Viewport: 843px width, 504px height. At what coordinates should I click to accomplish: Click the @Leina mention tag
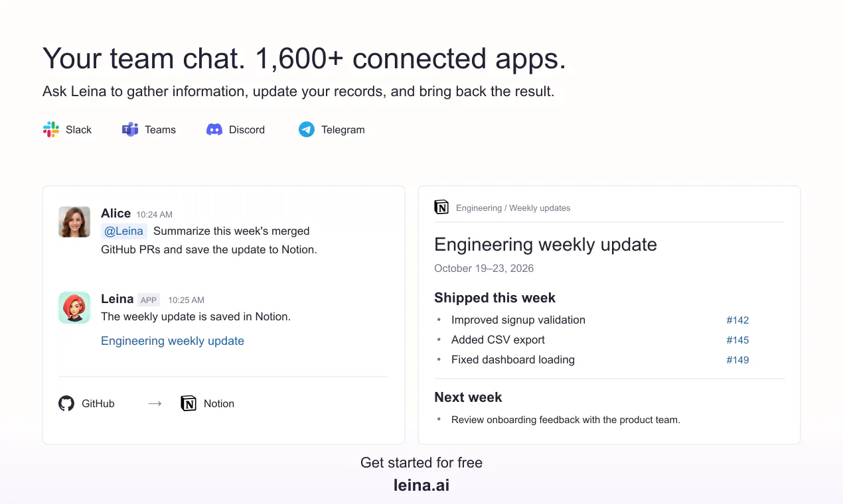click(124, 231)
